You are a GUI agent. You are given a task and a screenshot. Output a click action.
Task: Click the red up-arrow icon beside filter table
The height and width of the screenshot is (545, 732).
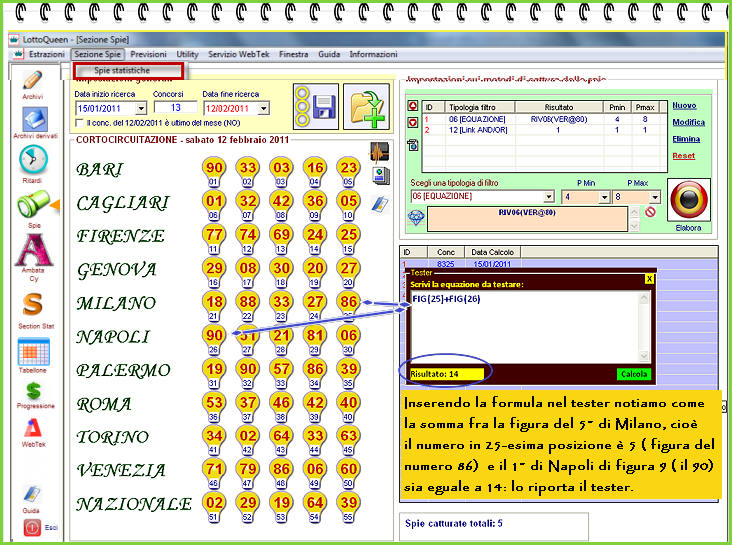point(413,106)
